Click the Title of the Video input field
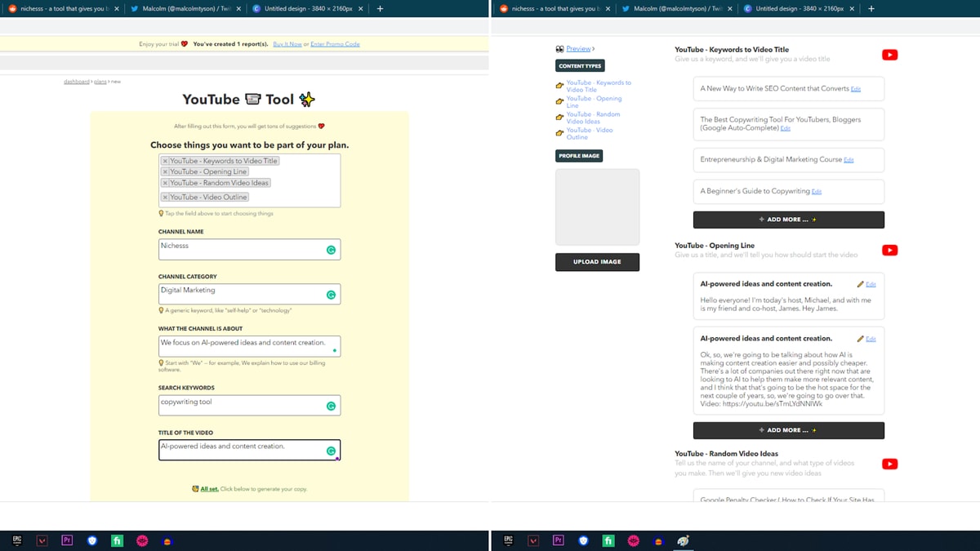 (x=245, y=449)
